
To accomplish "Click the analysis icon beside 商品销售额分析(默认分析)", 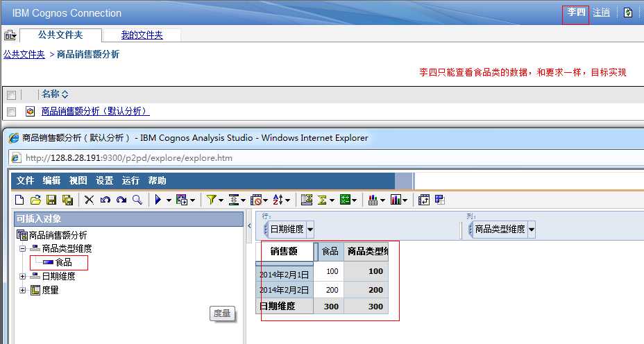I will click(30, 111).
